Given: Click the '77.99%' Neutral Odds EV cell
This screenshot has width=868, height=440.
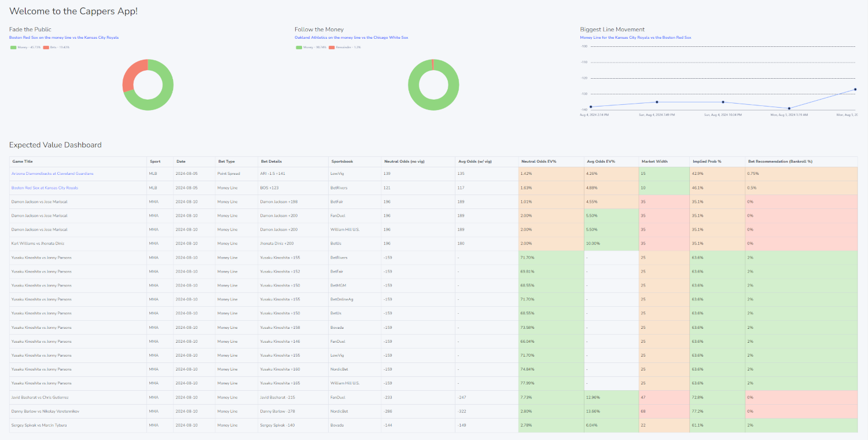Looking at the screenshot, I should [x=551, y=383].
